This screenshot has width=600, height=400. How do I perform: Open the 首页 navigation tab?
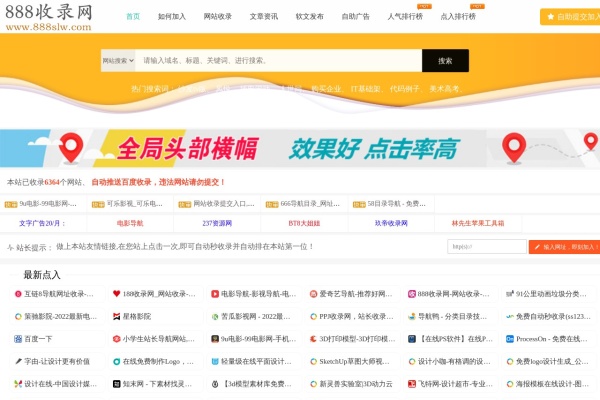[133, 17]
